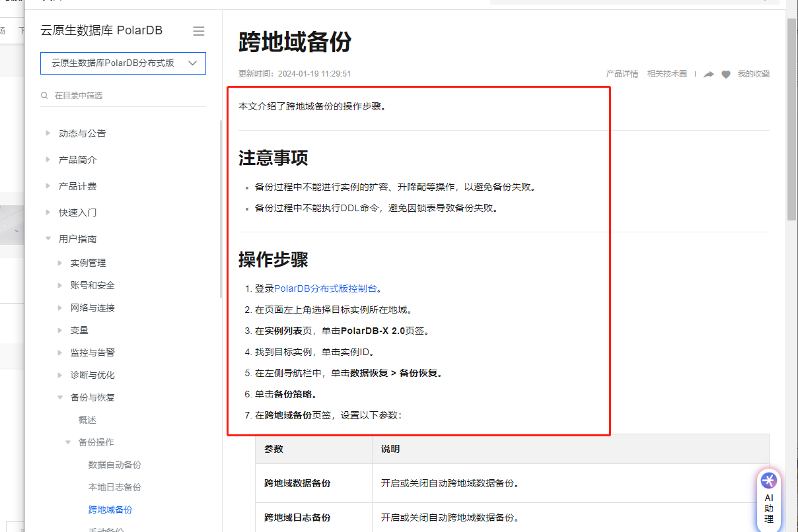Click the sentence 本文介绍了跨地域备份的操作步骤
Screen dimensions: 798x532
coord(312,106)
